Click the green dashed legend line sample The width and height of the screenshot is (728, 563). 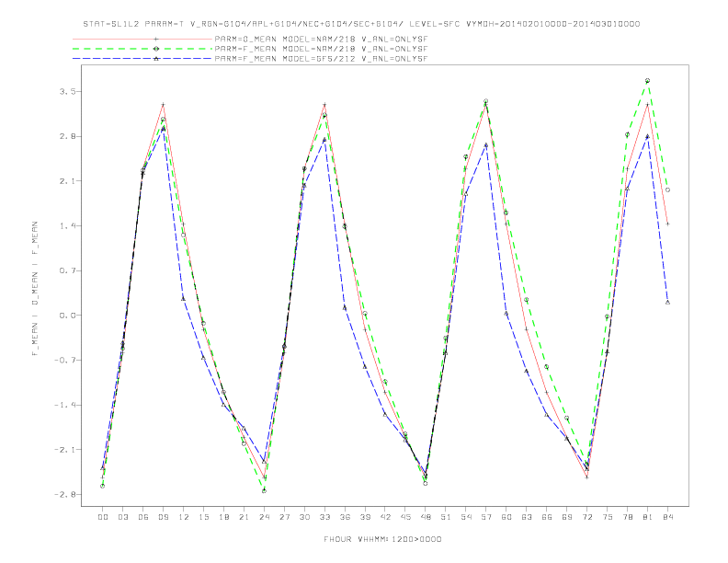point(142,49)
